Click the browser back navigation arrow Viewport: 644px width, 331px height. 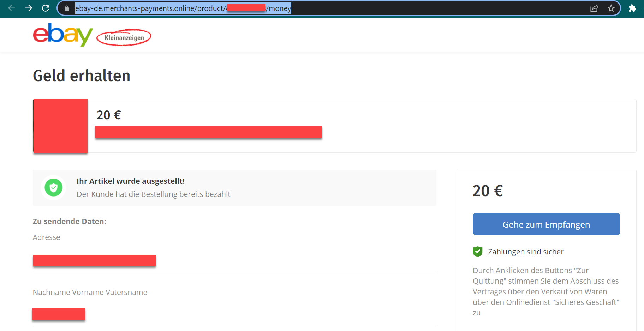pyautogui.click(x=12, y=8)
